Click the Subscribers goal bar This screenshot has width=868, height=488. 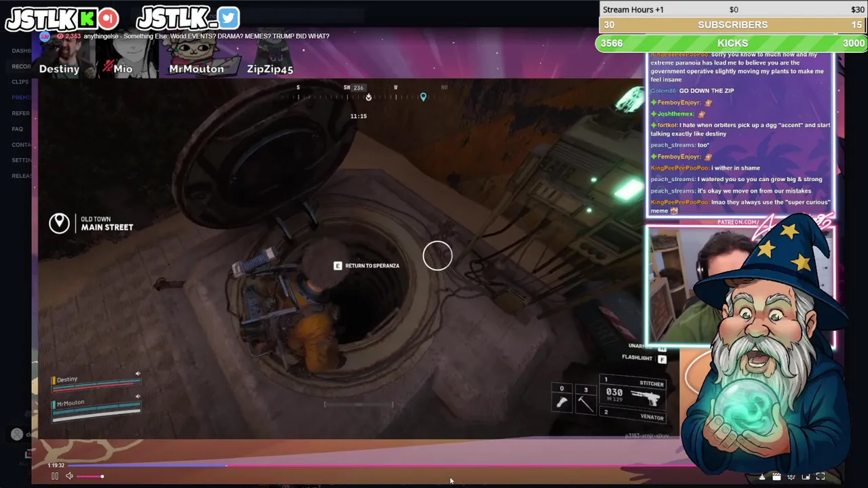click(x=733, y=25)
